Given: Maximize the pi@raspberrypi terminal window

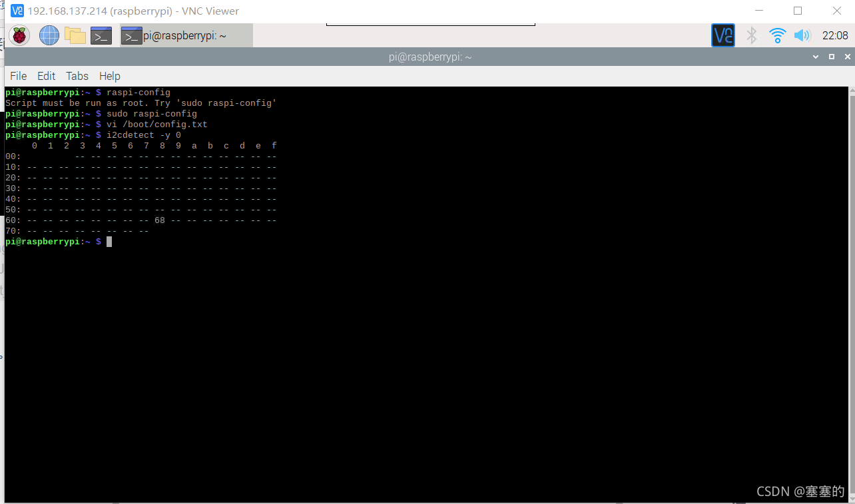Looking at the screenshot, I should [831, 57].
